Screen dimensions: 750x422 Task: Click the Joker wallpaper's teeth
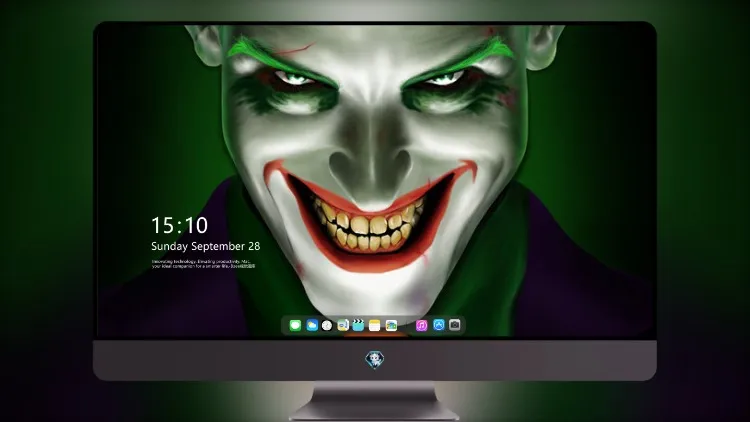point(368,225)
